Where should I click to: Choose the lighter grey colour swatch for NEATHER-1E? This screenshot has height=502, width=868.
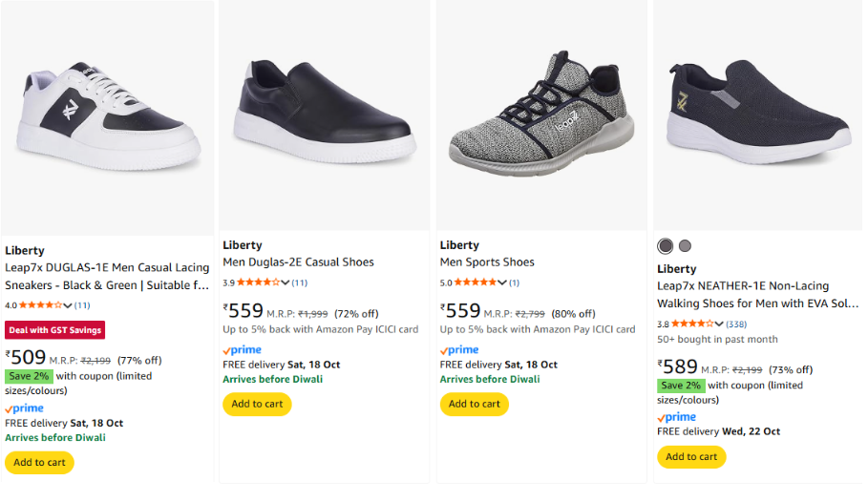tap(685, 246)
